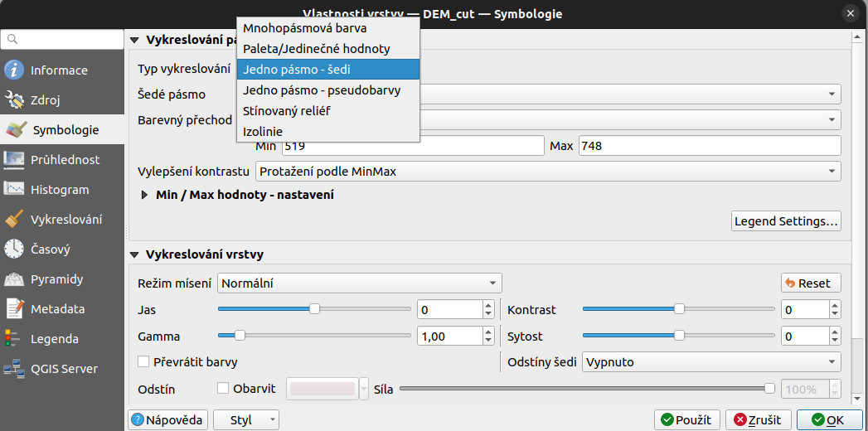Image resolution: width=868 pixels, height=431 pixels.
Task: Open the Vylepšení kontrastu dropdown
Action: point(548,172)
